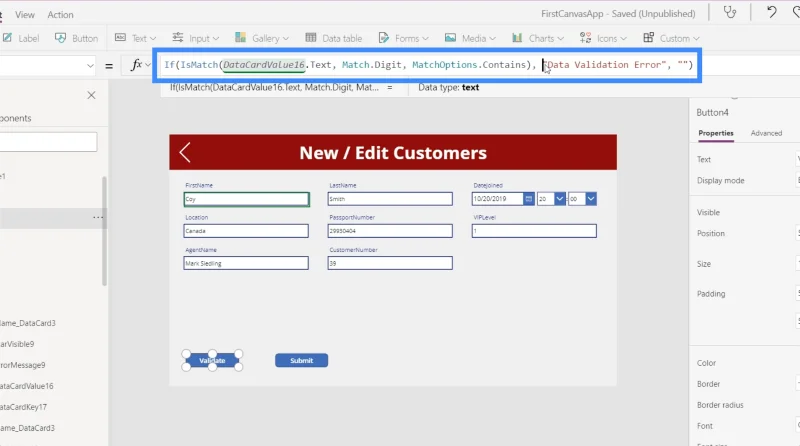Click the VIPLevel input field
The width and height of the screenshot is (800, 446).
tap(534, 231)
